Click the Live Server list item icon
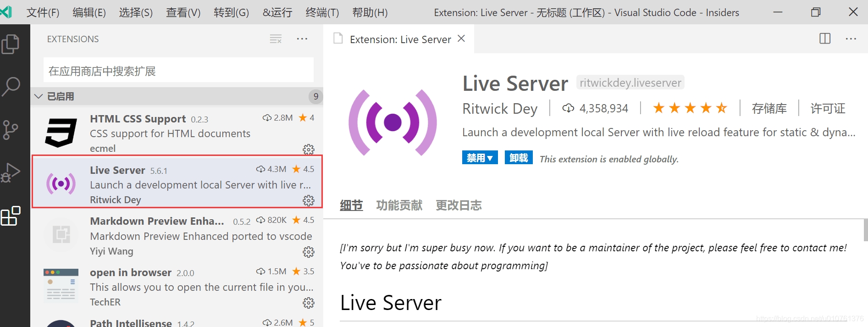Screen dimensions: 868x327 click(x=61, y=184)
